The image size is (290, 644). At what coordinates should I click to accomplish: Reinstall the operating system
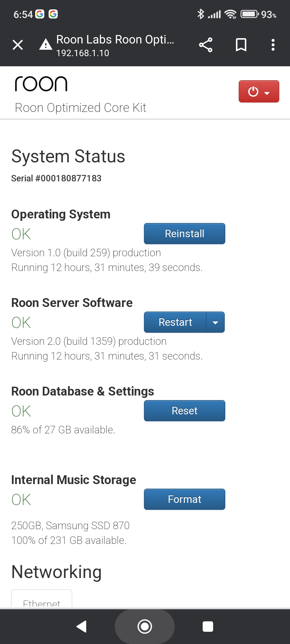184,234
